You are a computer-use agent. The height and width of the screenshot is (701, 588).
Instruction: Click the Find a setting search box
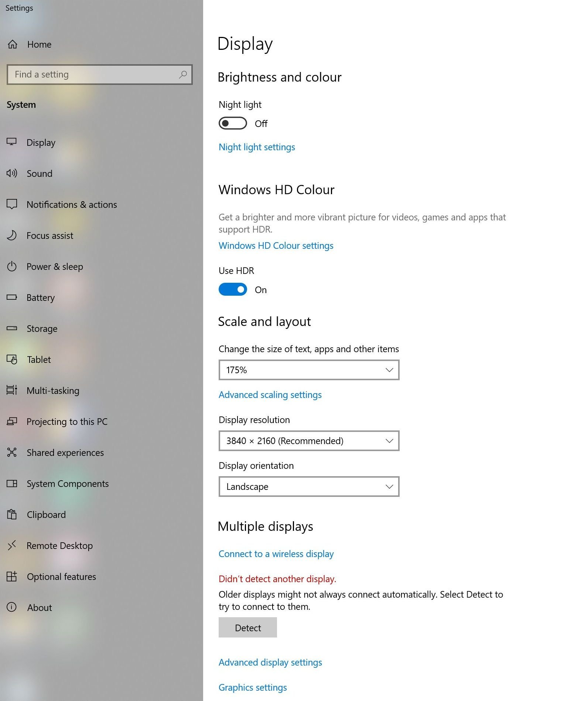100,75
